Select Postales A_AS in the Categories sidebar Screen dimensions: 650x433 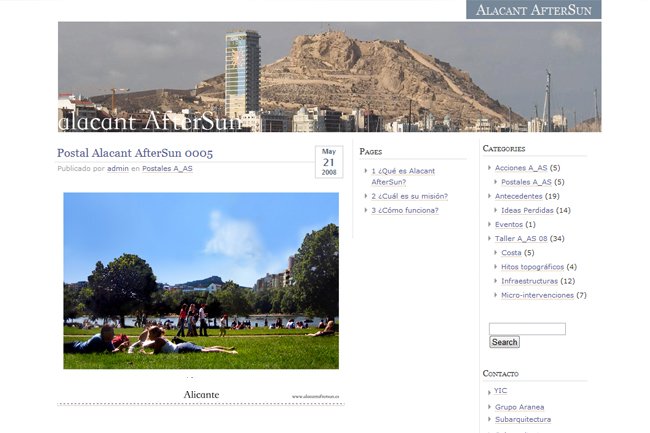(x=526, y=182)
